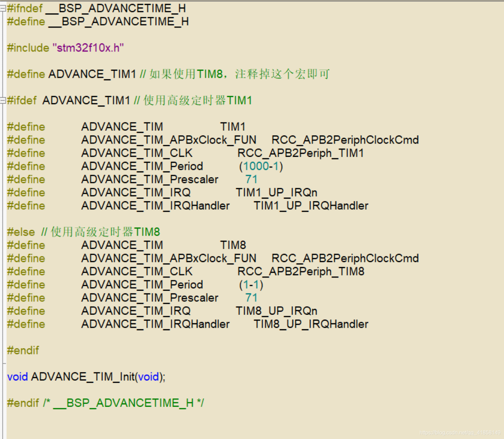Image resolution: width=504 pixels, height=439 pixels.
Task: Click RCC_APB2Periph_TIM8 clock macro
Action: point(301,272)
